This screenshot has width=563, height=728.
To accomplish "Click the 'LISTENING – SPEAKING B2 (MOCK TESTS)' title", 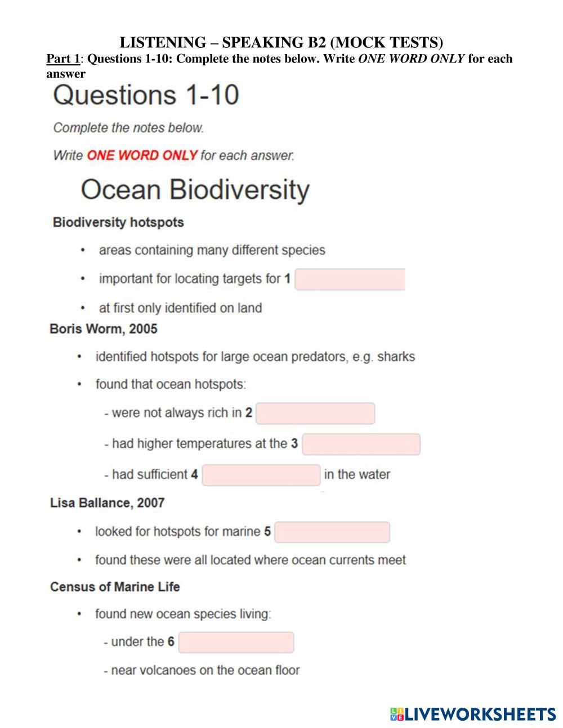I will pyautogui.click(x=281, y=42).
